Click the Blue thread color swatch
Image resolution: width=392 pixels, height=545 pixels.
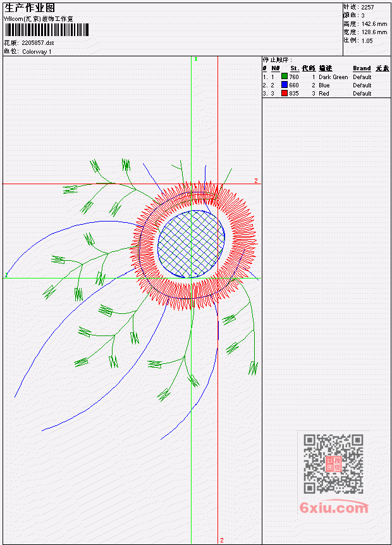coord(285,85)
